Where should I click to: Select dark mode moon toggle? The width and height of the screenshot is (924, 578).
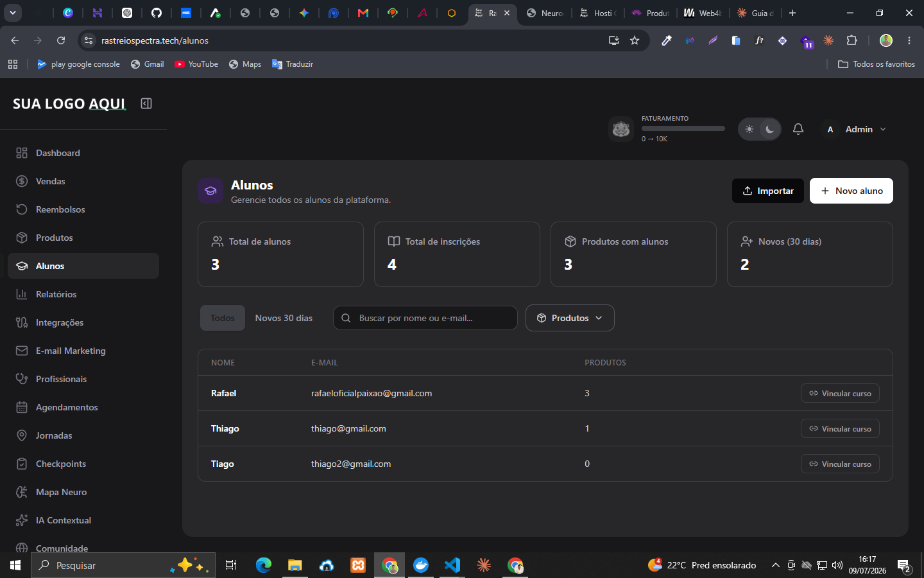click(x=770, y=129)
